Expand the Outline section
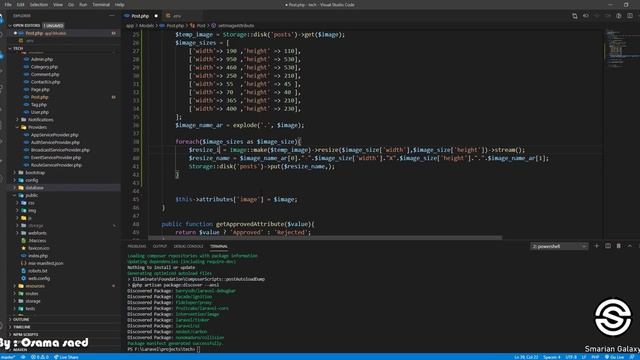The height and width of the screenshot is (360, 640). pyautogui.click(x=20, y=320)
